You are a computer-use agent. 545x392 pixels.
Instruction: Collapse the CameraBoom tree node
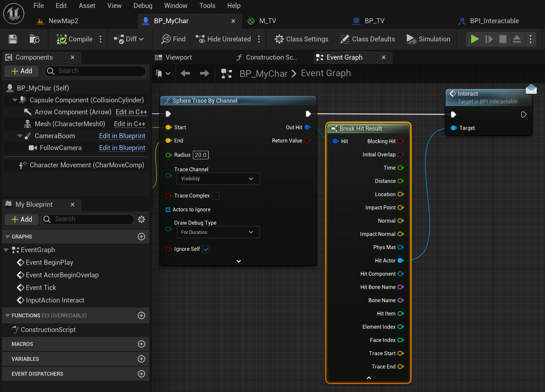pos(20,136)
